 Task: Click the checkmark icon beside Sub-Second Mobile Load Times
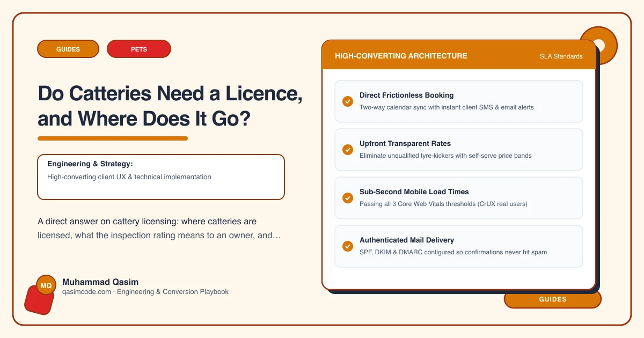[348, 198]
